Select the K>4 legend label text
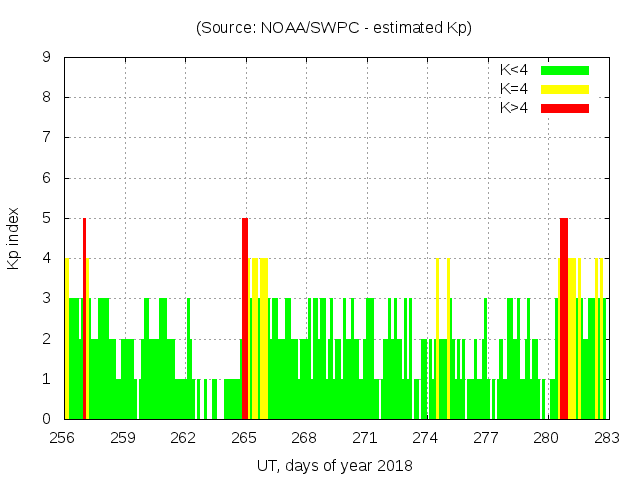The image size is (640, 480). pos(514,108)
